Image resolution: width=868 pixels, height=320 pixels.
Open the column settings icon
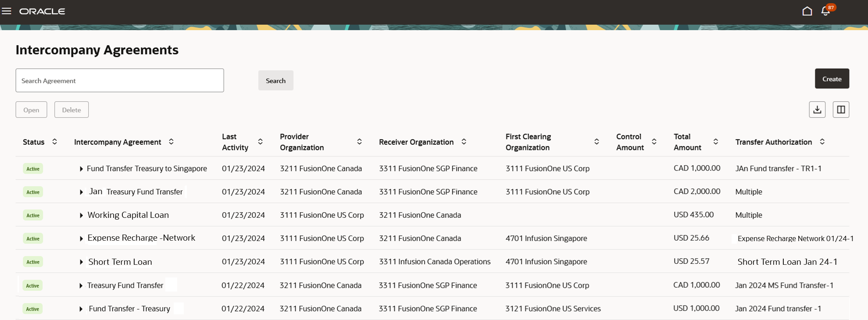click(841, 110)
